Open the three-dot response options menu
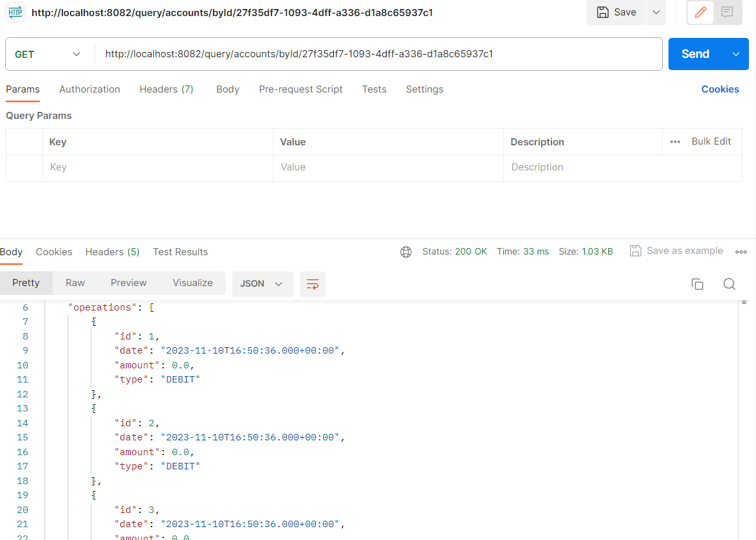This screenshot has width=756, height=540. click(x=741, y=251)
